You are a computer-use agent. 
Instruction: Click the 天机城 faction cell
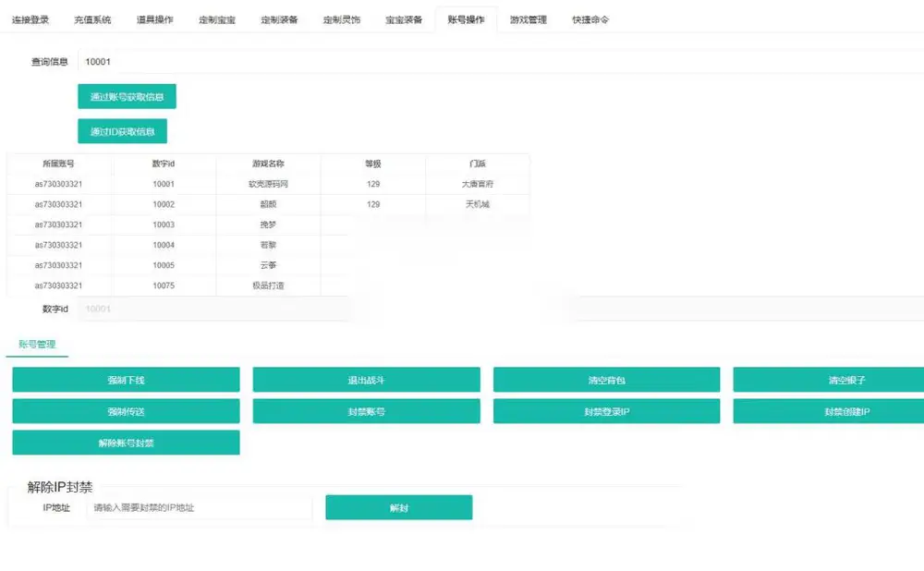[x=478, y=204]
